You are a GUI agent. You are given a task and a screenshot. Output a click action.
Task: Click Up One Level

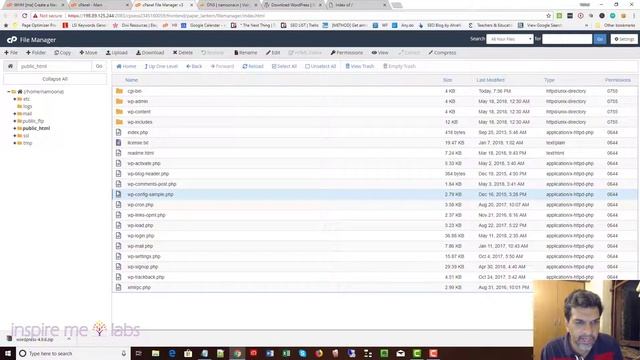161,66
